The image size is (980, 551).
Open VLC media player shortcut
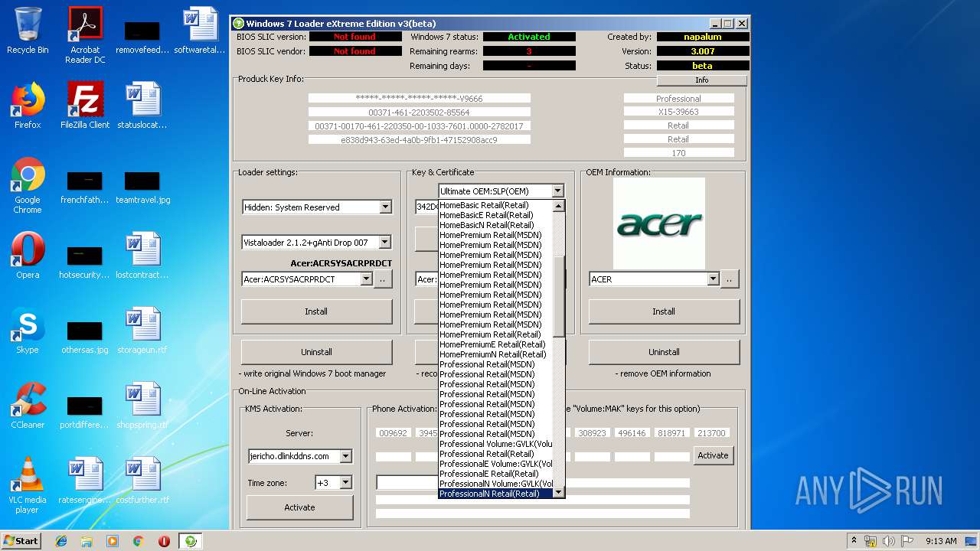click(28, 485)
